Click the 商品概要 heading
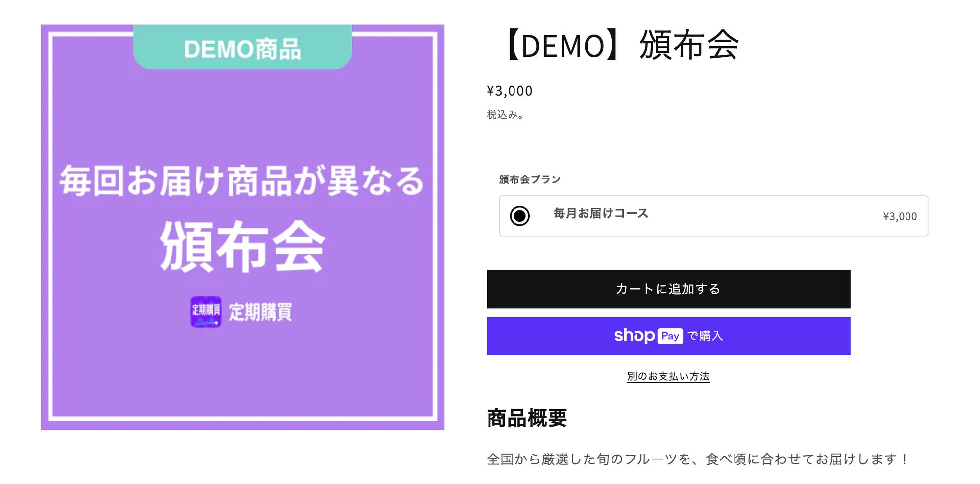The width and height of the screenshot is (980, 484). point(527,418)
